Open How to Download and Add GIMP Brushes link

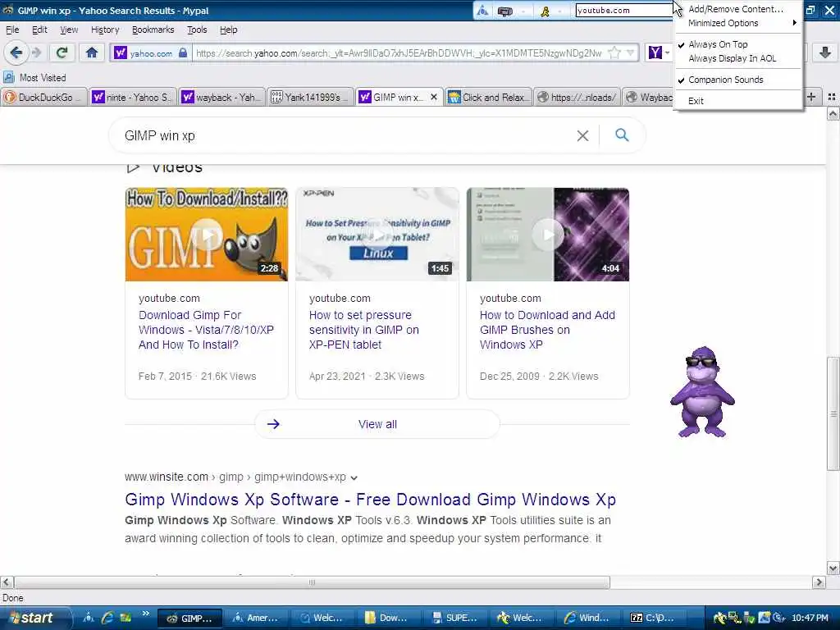(x=547, y=330)
